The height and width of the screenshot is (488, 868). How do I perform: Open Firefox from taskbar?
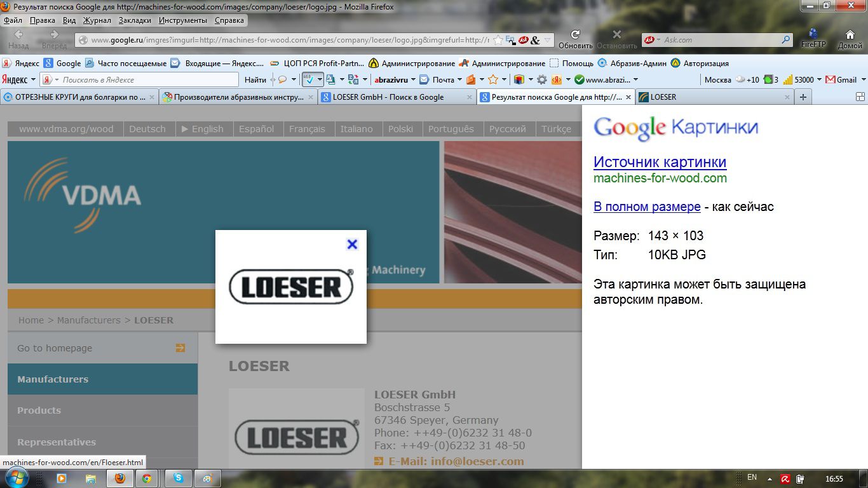[119, 478]
